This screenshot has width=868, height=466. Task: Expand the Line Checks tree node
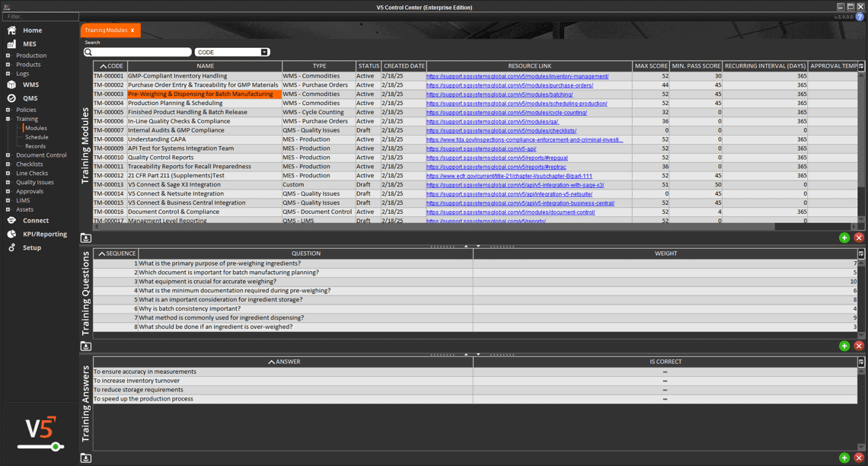pyautogui.click(x=8, y=174)
